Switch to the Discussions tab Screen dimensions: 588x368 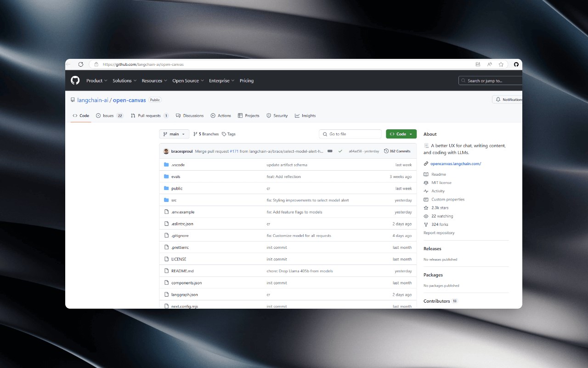point(190,115)
